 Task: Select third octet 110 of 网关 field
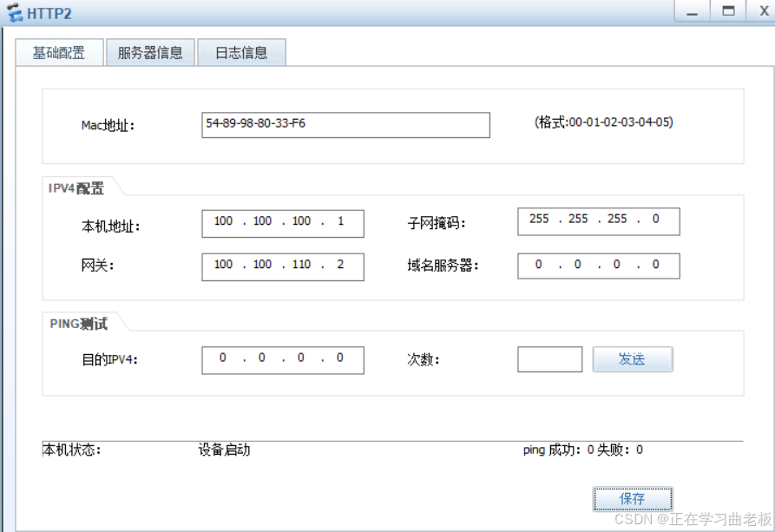[301, 265]
